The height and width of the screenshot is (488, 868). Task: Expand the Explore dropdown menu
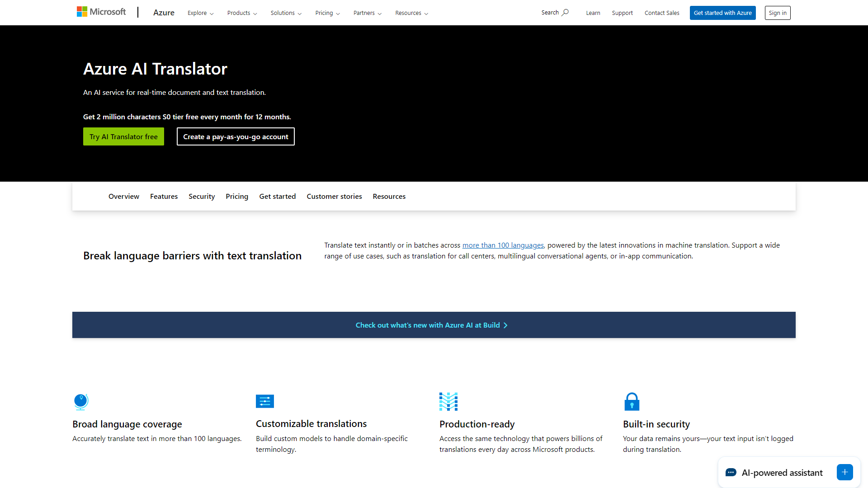200,13
